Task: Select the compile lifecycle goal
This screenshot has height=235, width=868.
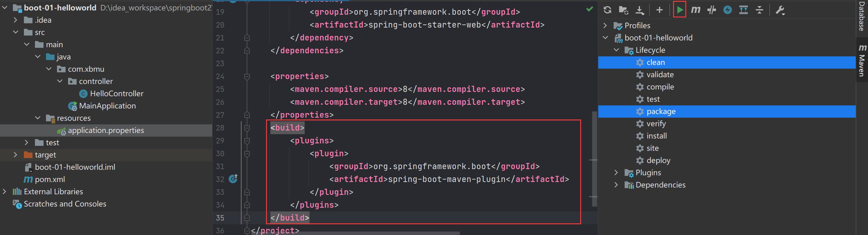Action: point(727,87)
